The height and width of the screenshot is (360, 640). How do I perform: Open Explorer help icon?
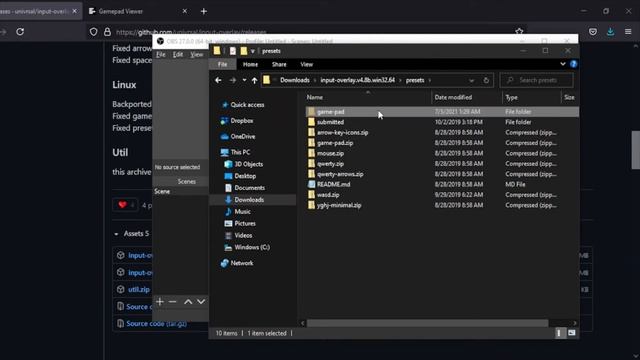click(573, 64)
